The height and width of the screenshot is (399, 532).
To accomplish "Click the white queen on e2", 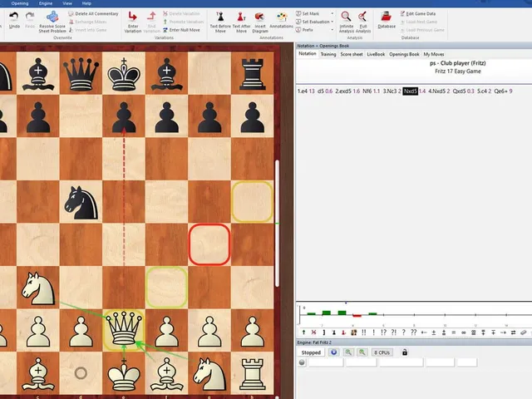I will pos(124,329).
